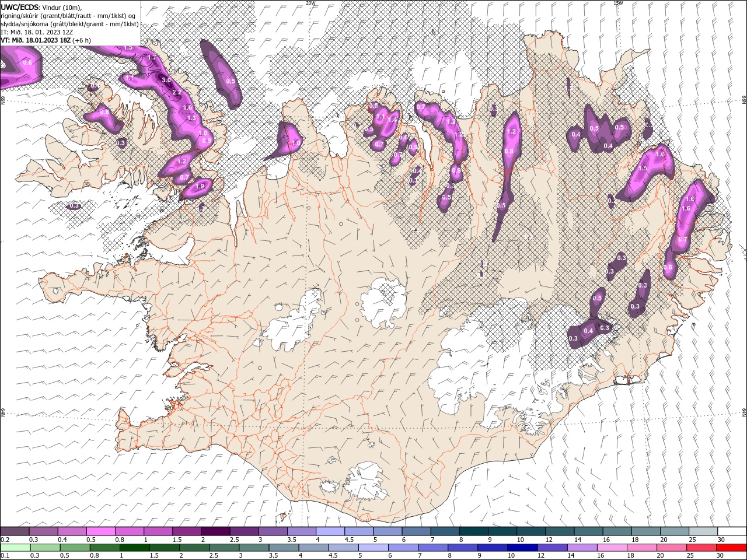Select lilac lower swatch between 14 and 16

[x=582, y=548]
